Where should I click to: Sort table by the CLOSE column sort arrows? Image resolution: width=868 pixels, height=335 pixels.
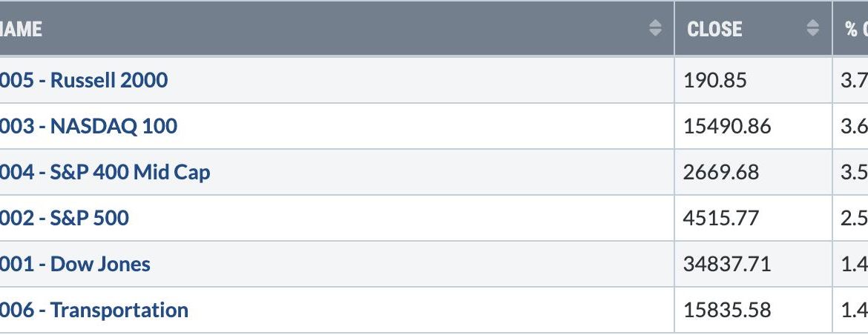pos(812,28)
